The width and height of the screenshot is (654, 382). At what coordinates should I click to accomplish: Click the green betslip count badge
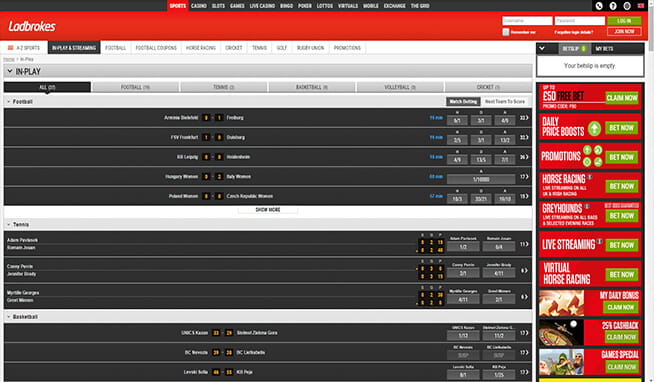(x=584, y=49)
